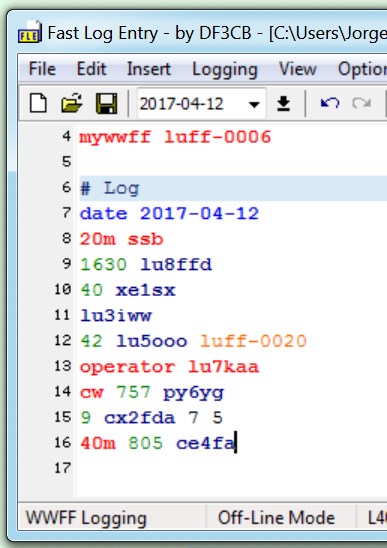Click reference 'luff-0020' on line 12

(253, 341)
